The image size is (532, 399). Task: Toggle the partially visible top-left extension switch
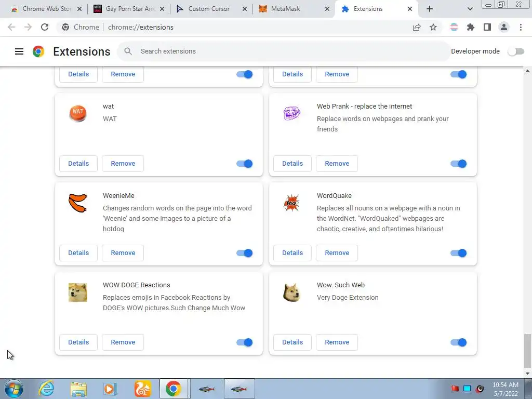245,74
